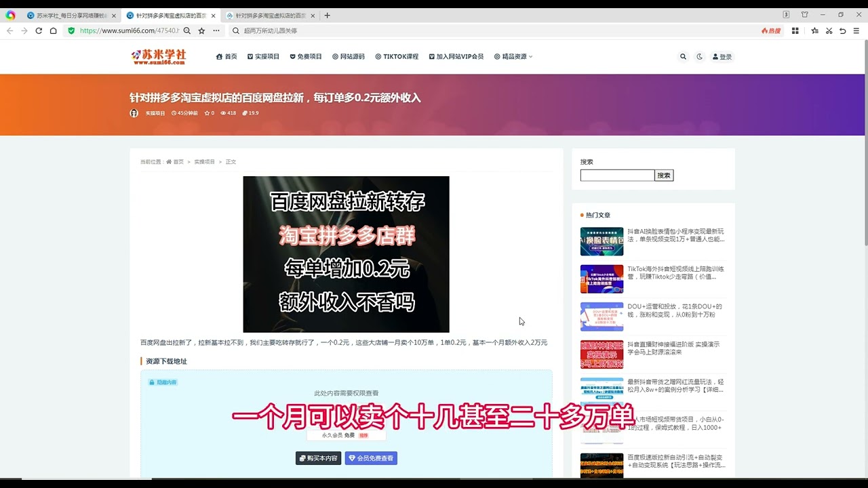The width and height of the screenshot is (868, 488).
Task: Click the author avatar icon
Action: (x=134, y=113)
